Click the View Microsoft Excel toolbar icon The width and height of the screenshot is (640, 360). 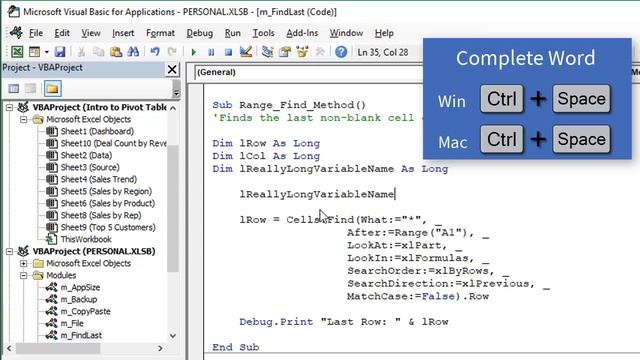[17, 52]
